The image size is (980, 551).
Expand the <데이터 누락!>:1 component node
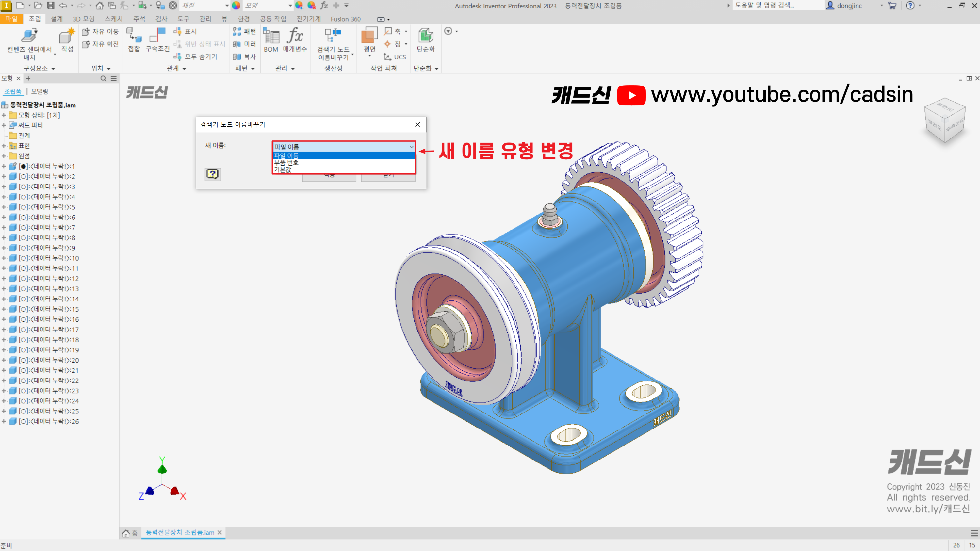click(4, 166)
